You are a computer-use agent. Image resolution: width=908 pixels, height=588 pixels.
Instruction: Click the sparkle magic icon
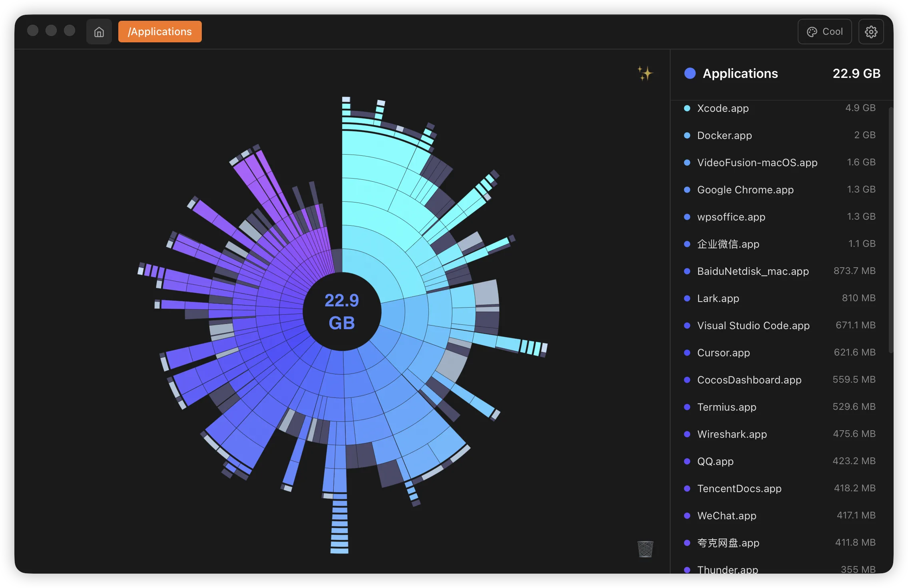(x=645, y=73)
